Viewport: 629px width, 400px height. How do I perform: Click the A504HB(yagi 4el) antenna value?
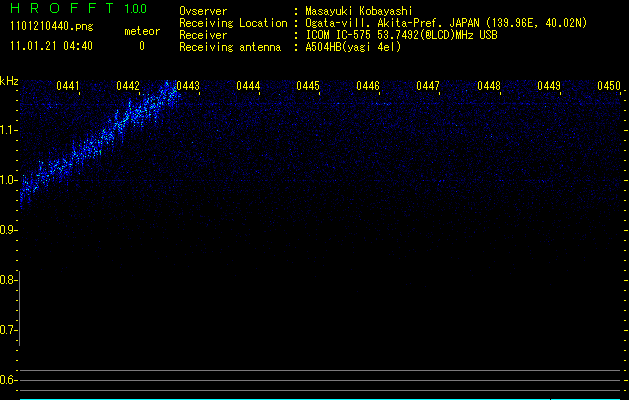(x=353, y=47)
